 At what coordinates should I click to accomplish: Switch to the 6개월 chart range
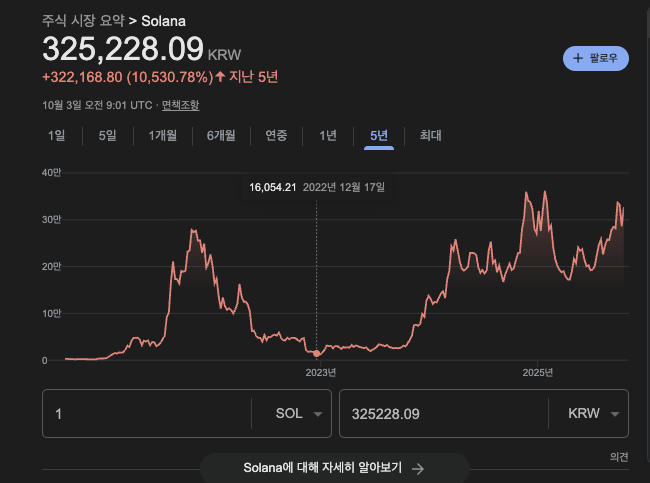(x=222, y=136)
